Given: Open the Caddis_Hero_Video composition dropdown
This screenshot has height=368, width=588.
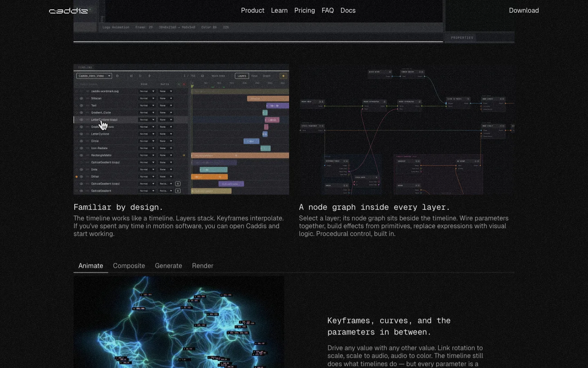Looking at the screenshot, I should pos(94,76).
